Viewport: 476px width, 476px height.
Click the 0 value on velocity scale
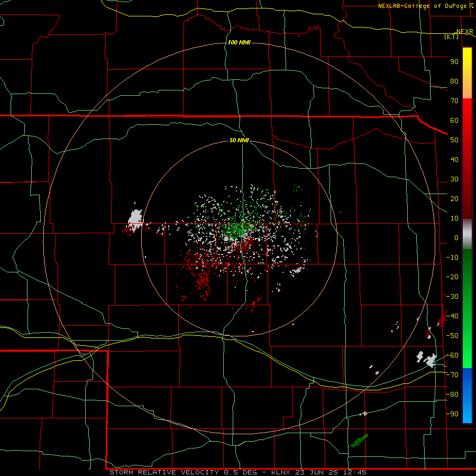[456, 237]
